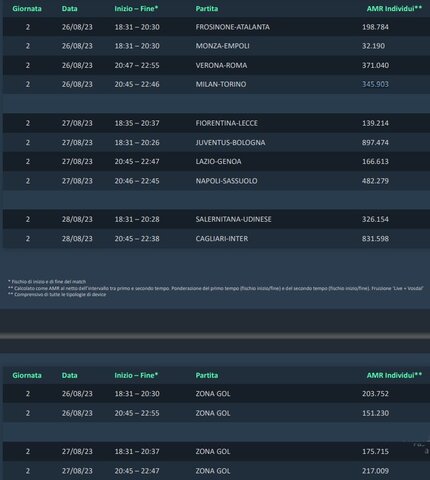Viewport: 430px width, 480px height.
Task: Select the AMR value 326.154
Action: click(375, 219)
